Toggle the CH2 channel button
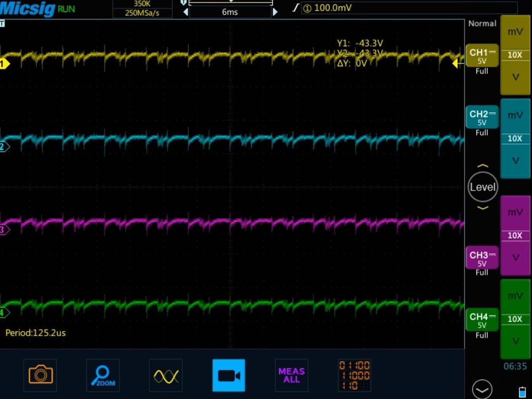The width and height of the screenshot is (532, 399). tap(482, 117)
